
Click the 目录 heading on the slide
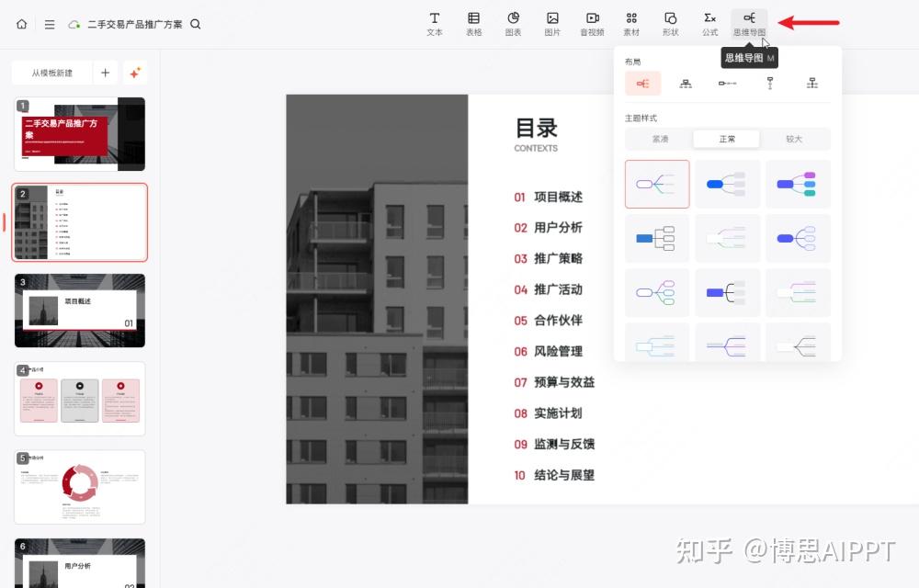coord(537,128)
